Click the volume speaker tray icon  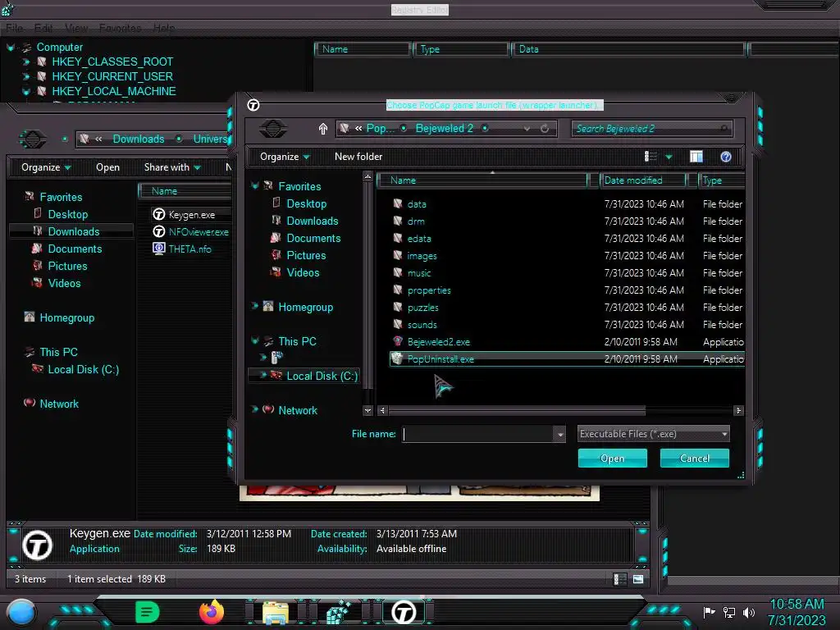click(748, 612)
